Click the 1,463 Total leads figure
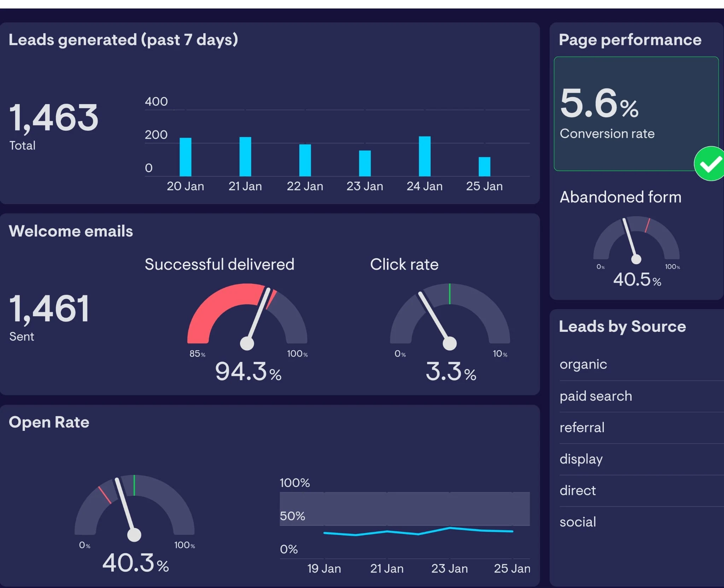 point(54,118)
